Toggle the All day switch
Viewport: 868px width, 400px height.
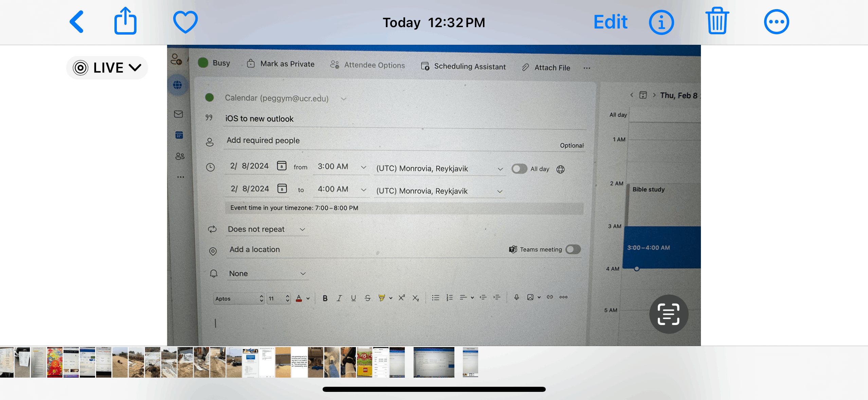click(519, 169)
